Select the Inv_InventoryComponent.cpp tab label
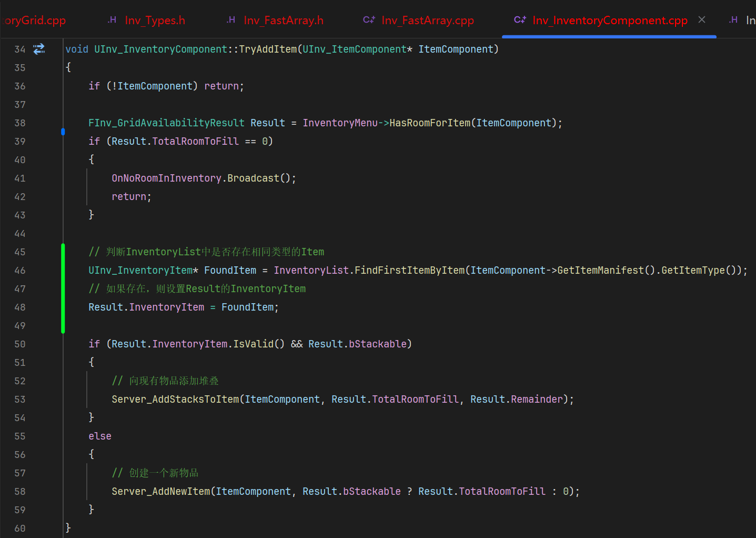Screen dimensions: 756x538 tap(610, 21)
